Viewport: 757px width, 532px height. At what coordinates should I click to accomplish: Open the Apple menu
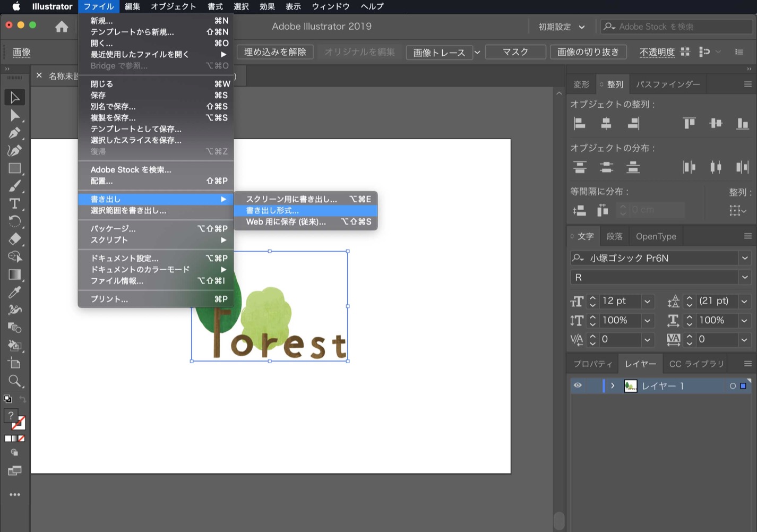16,6
